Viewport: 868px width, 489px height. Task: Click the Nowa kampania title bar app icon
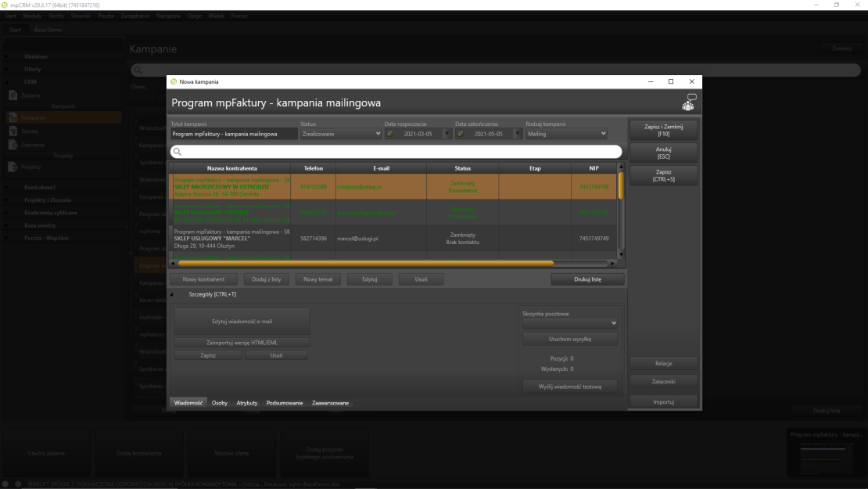tap(174, 81)
